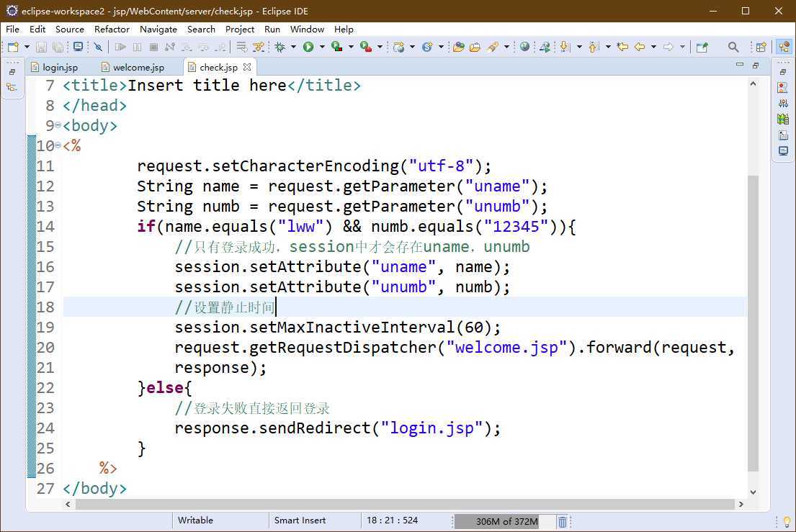Close the check.jsp editor tab
Viewport: 796px width, 532px height.
click(246, 67)
